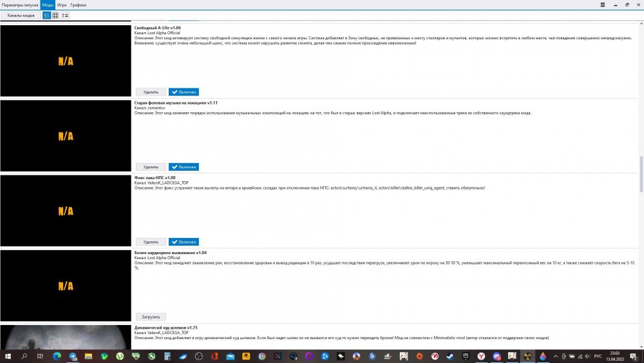Open Calculator from taskbar
The width and height of the screenshot is (644, 363).
[x=167, y=356]
